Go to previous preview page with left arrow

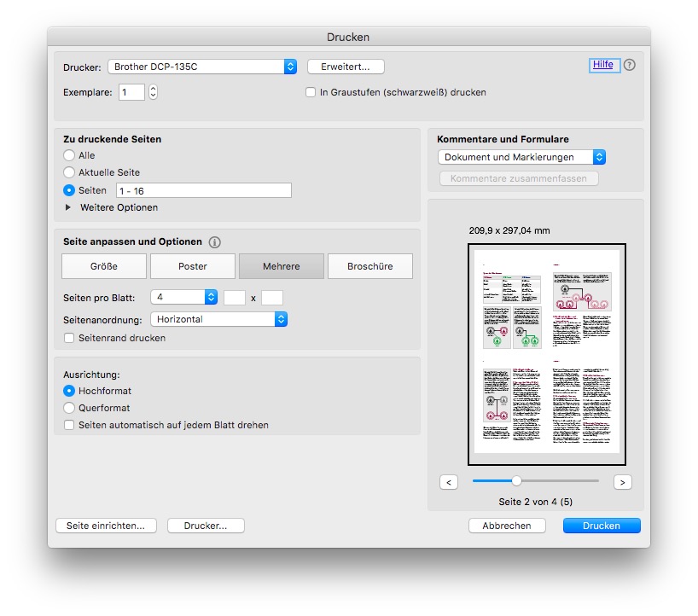coord(449,482)
